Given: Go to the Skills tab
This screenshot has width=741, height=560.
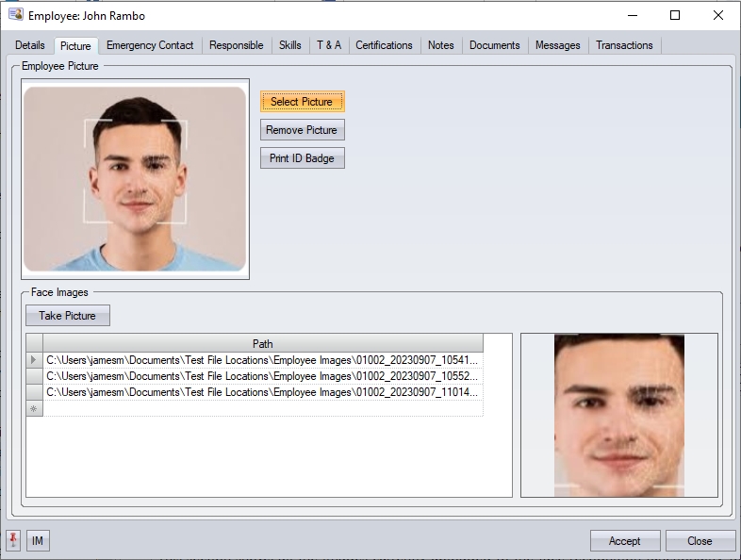Looking at the screenshot, I should [290, 45].
